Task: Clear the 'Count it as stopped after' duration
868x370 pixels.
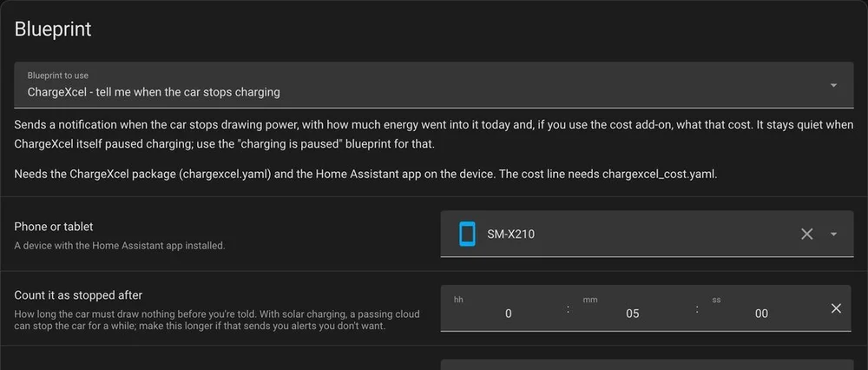Action: click(836, 308)
